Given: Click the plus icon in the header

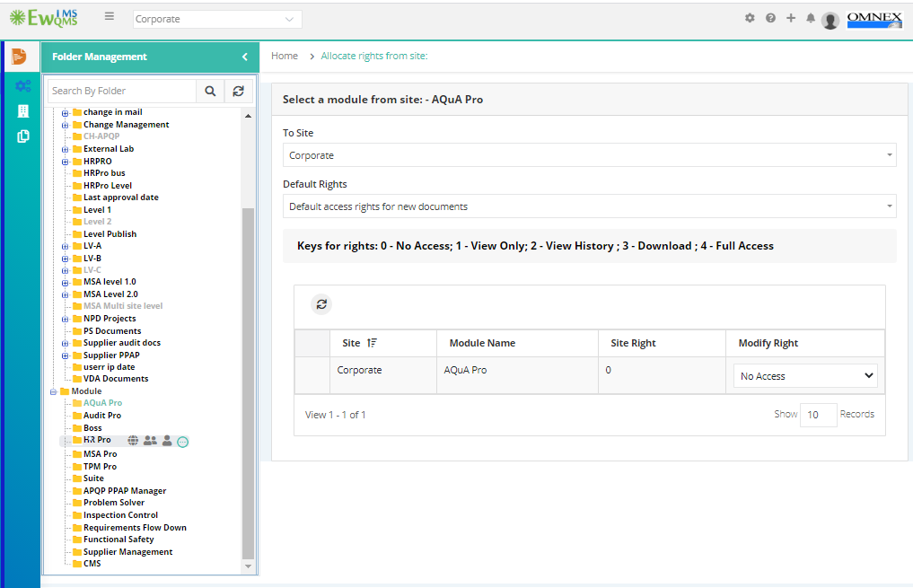Looking at the screenshot, I should [x=791, y=18].
